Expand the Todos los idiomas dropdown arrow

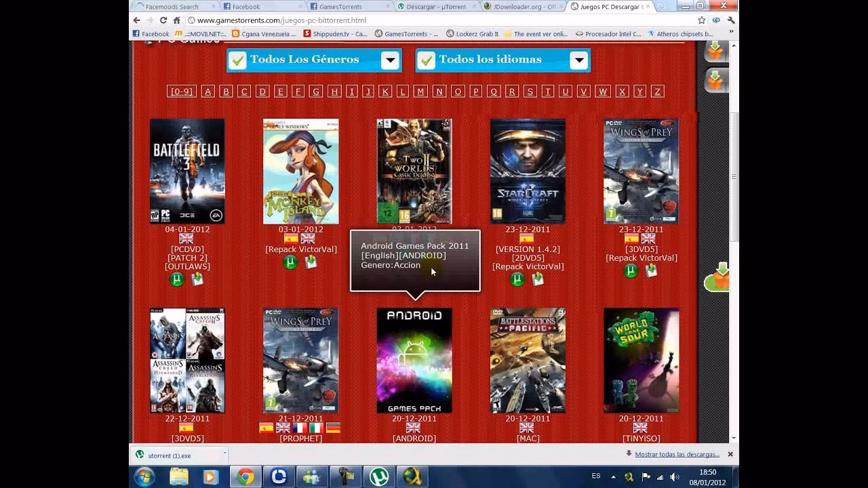pos(578,60)
